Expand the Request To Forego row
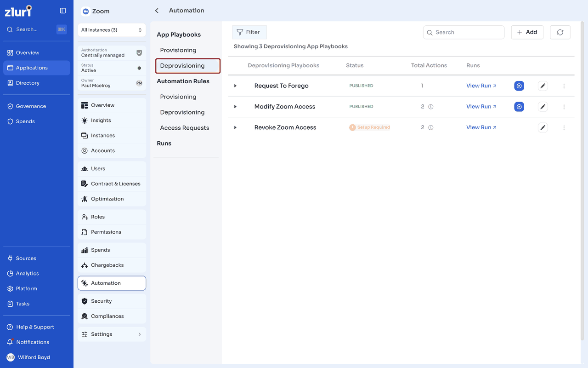The height and width of the screenshot is (368, 588). (x=235, y=86)
